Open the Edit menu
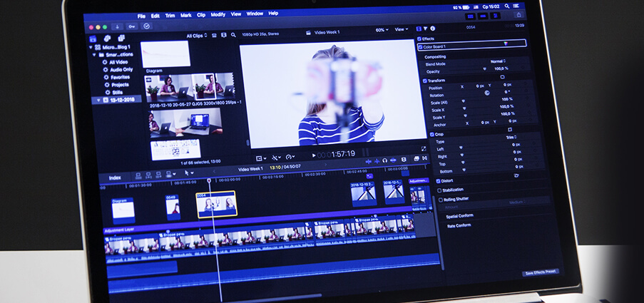The width and height of the screenshot is (644, 303). point(155,16)
